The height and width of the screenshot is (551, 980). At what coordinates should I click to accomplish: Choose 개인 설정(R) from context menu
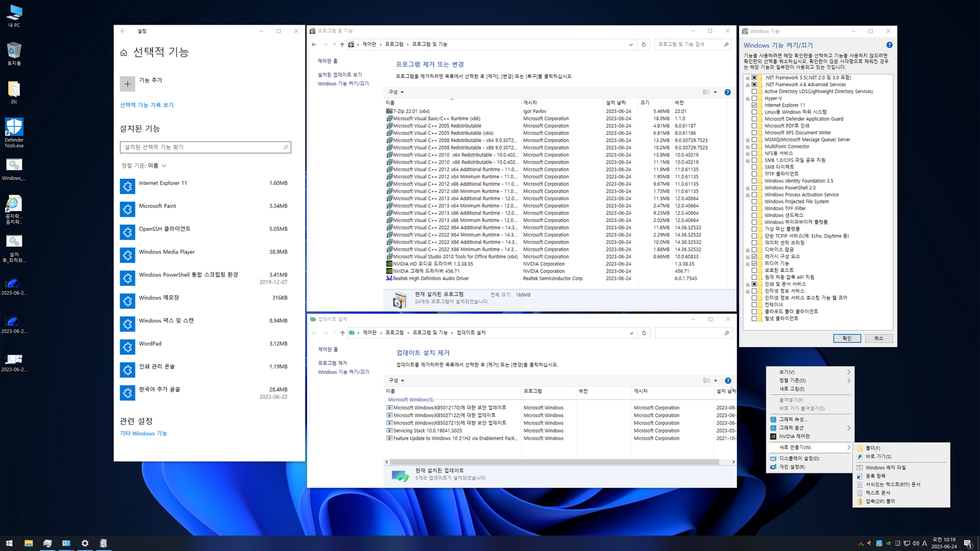pyautogui.click(x=811, y=467)
